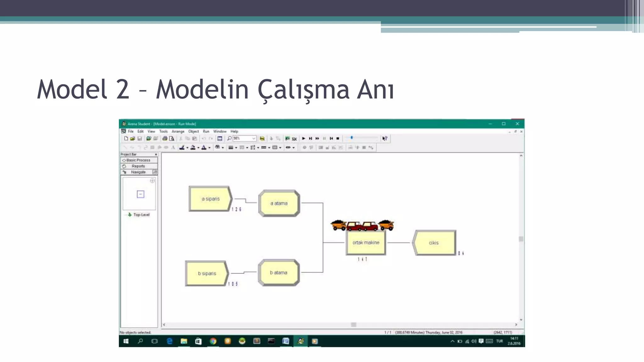The width and height of the screenshot is (644, 362).
Task: Click the context help arrow icon
Action: [385, 138]
